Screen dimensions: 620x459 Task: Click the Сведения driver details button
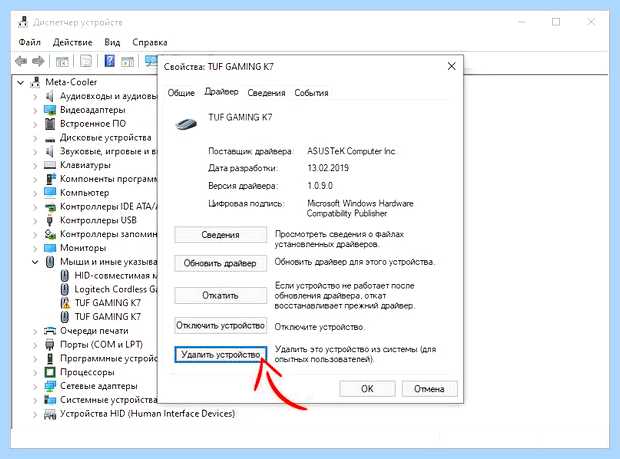[x=220, y=235]
